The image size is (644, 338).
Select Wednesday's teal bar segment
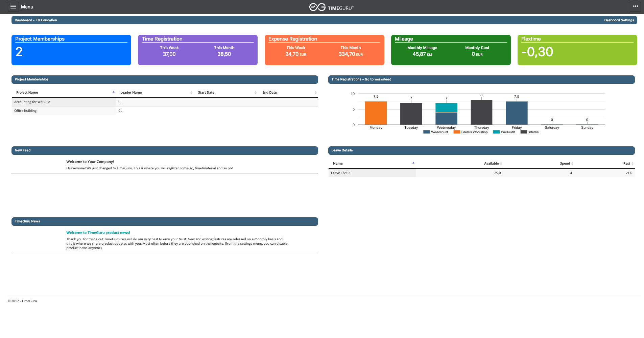click(x=446, y=107)
